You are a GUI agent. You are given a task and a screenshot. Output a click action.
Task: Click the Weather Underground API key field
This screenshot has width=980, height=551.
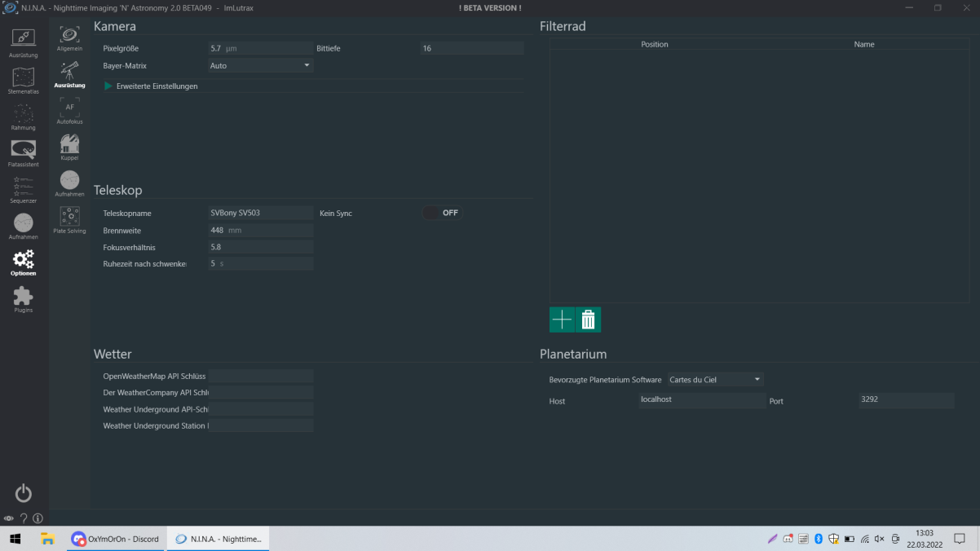[x=261, y=409]
